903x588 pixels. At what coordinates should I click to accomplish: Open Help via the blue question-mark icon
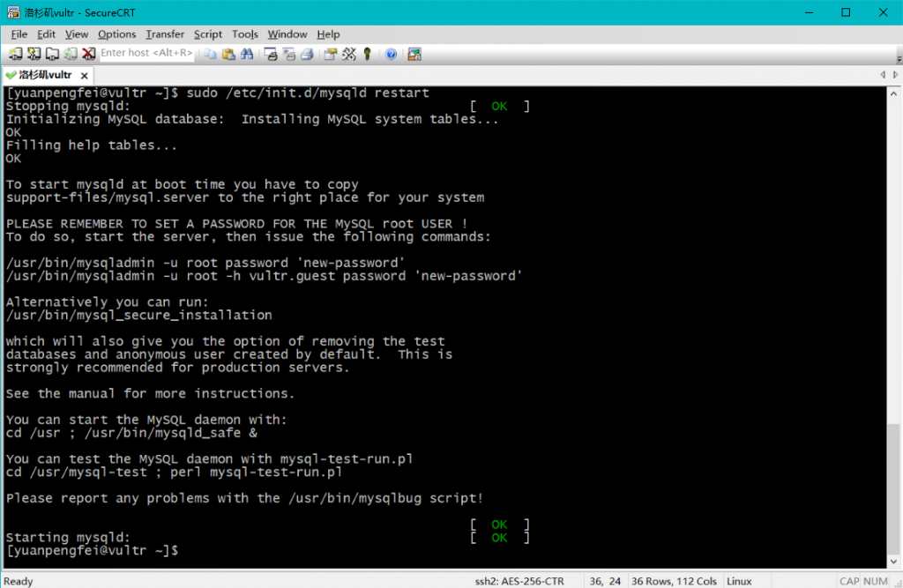(x=391, y=54)
